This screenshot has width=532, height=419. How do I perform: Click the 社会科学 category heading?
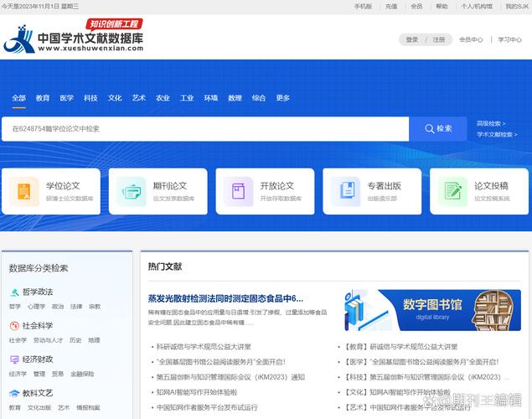[38, 326]
